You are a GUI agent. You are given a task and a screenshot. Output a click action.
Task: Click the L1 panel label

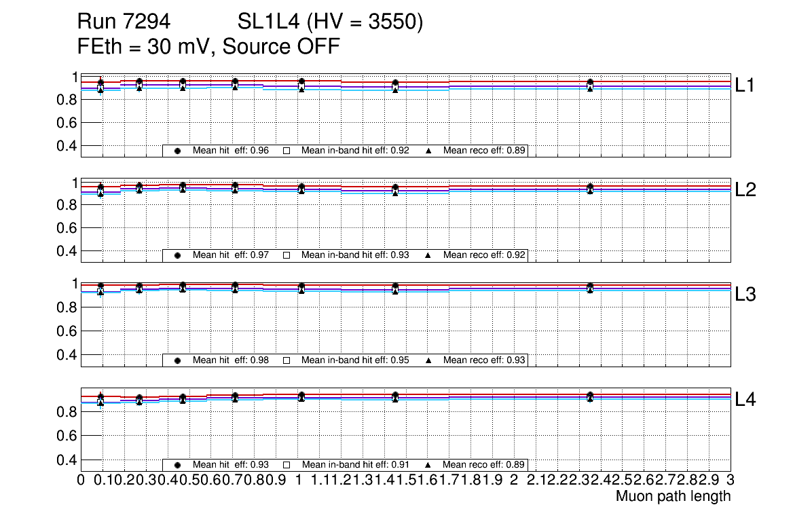(x=745, y=85)
